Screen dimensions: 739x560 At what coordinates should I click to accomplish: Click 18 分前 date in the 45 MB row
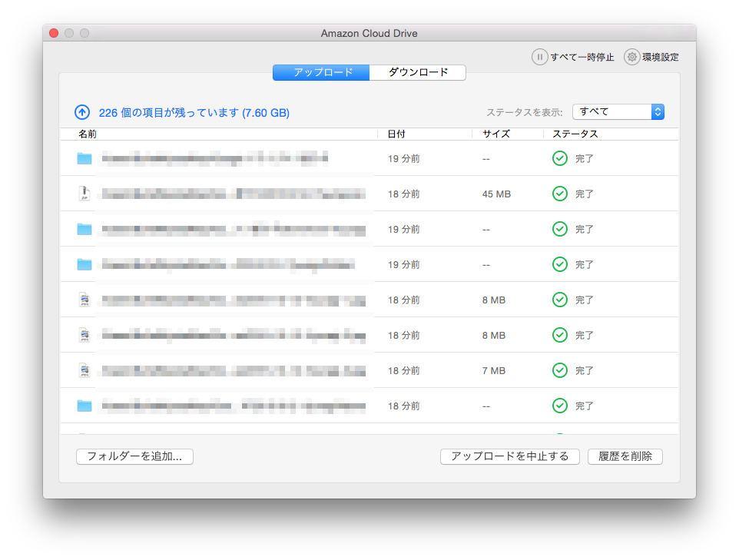[x=404, y=194]
